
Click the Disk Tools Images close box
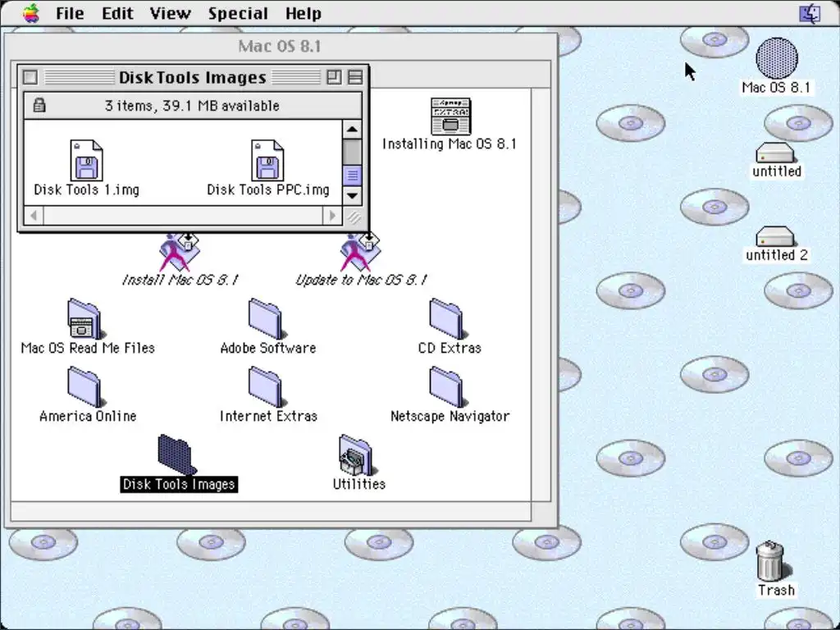click(x=30, y=77)
